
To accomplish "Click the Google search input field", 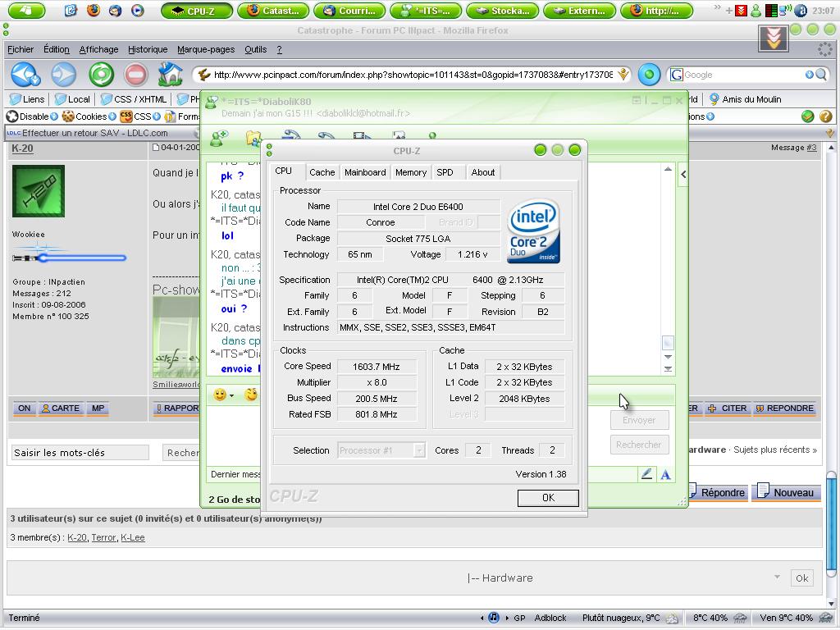I will (x=743, y=75).
